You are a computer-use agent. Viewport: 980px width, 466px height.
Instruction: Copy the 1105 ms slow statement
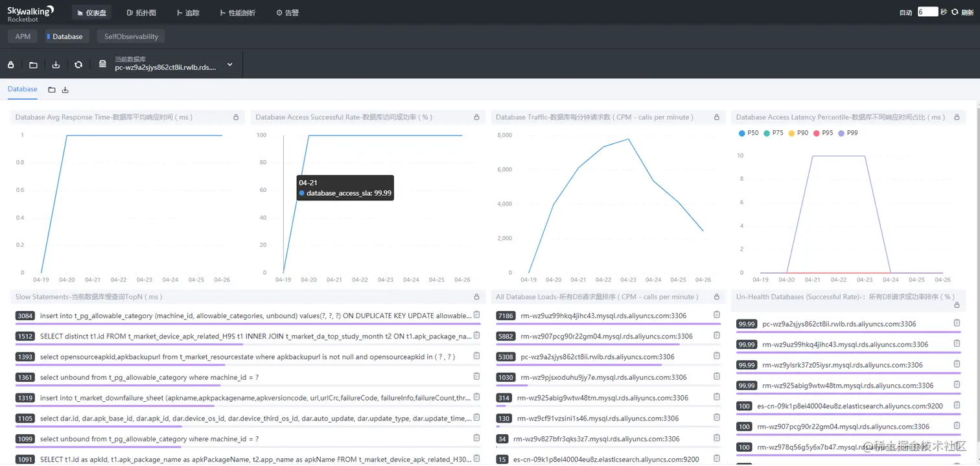[x=476, y=417]
